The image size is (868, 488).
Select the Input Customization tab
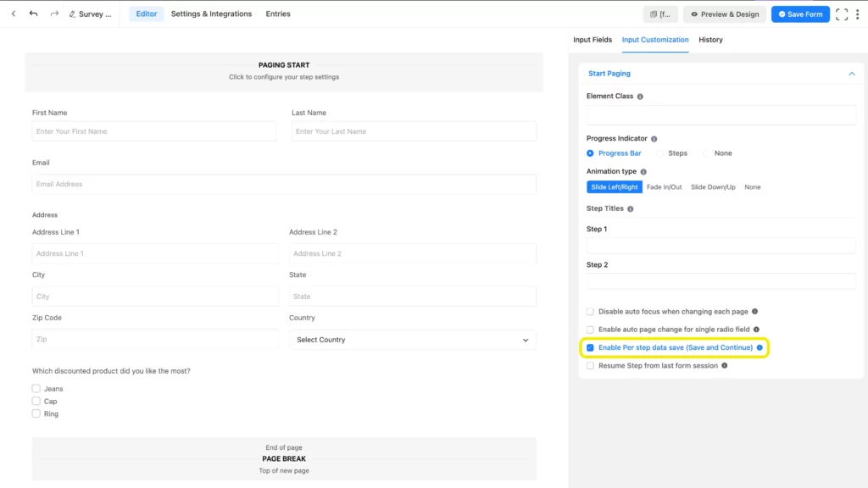[x=655, y=40]
